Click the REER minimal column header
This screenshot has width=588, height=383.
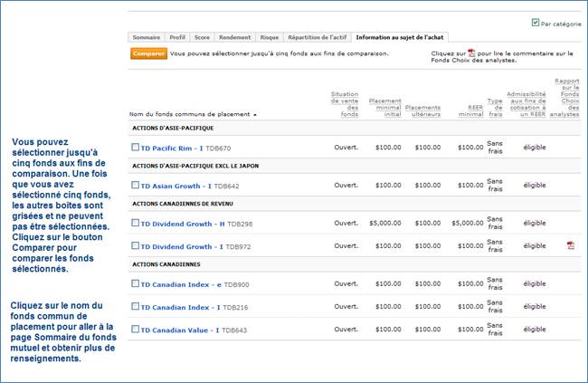tap(470, 110)
